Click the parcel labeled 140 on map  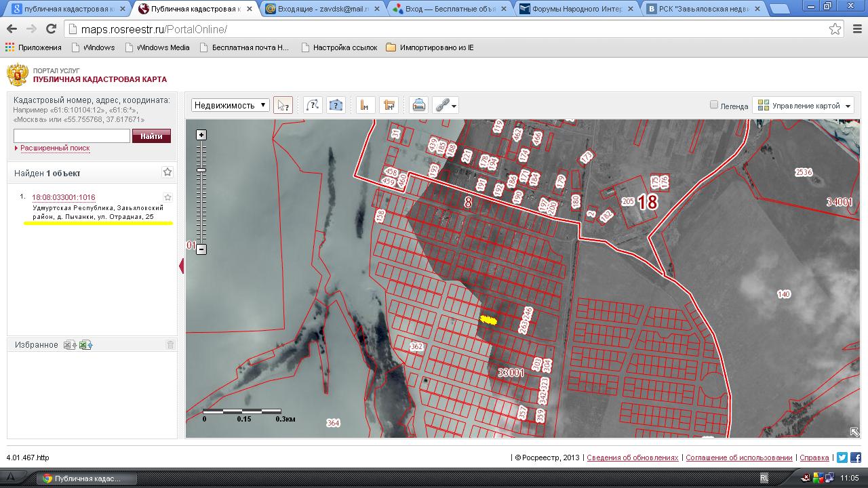pyautogui.click(x=784, y=293)
